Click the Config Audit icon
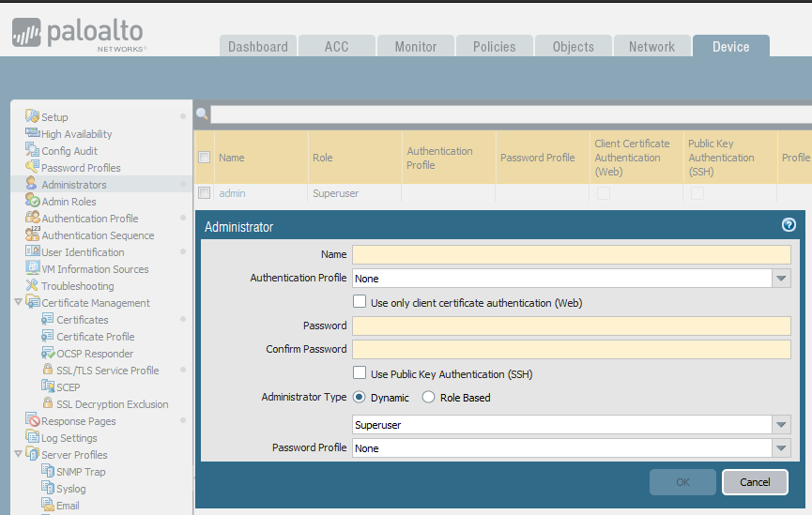The image size is (812, 515). pyautogui.click(x=32, y=150)
